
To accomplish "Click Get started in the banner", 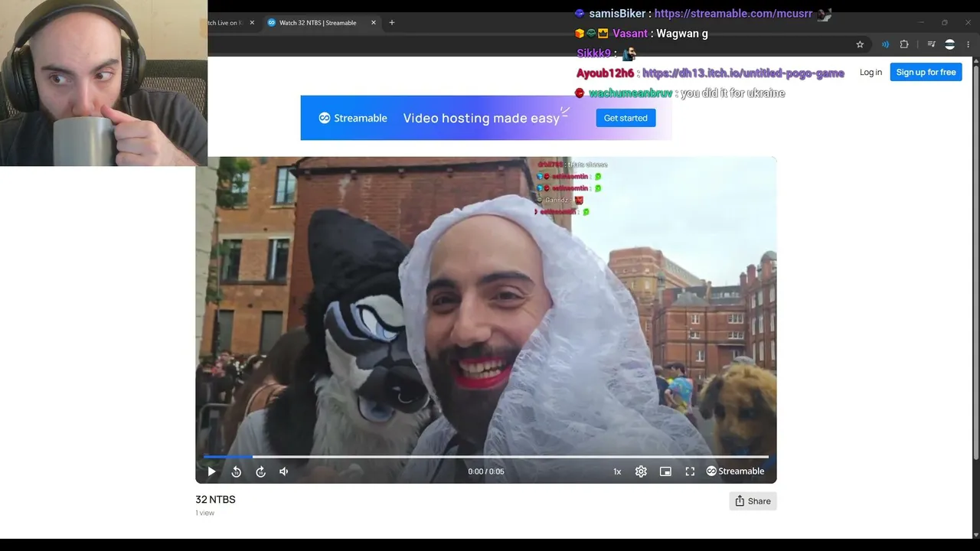I will coord(626,118).
